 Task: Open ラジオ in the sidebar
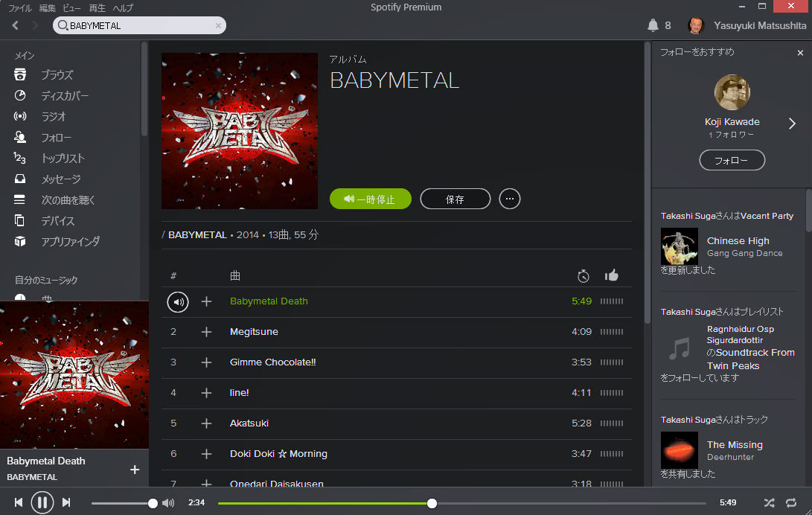[x=54, y=116]
